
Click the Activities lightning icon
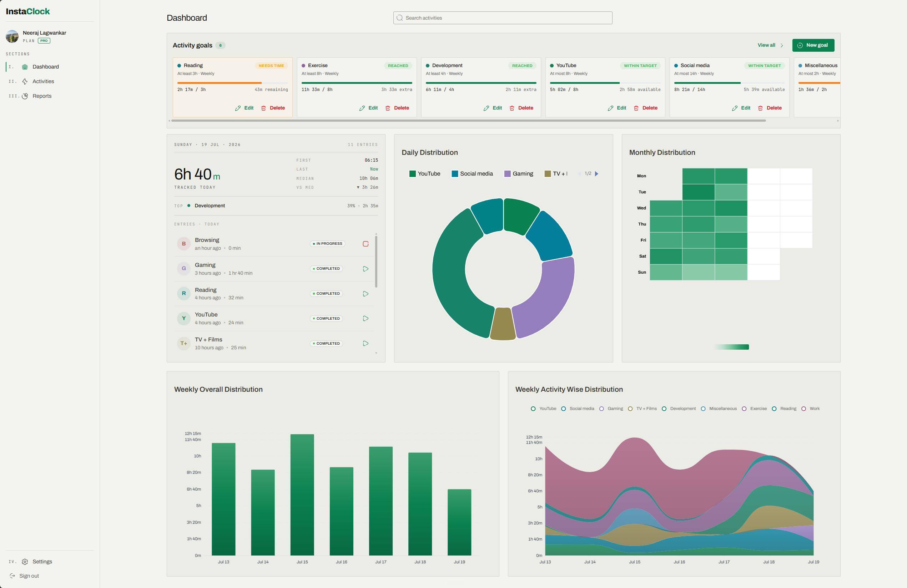pos(25,81)
